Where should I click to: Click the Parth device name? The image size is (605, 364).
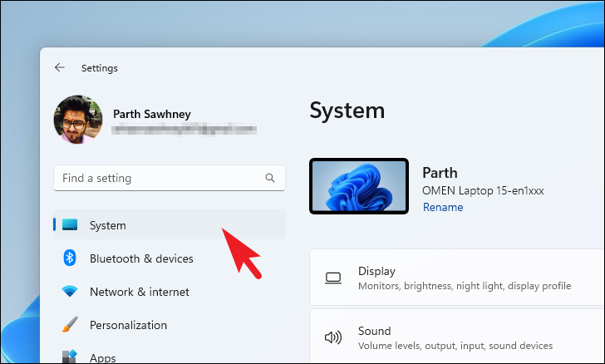(440, 173)
